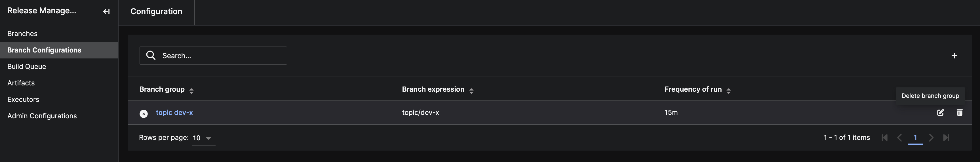Go to the next page
Screen dimensions: 980x162
(x=931, y=138)
